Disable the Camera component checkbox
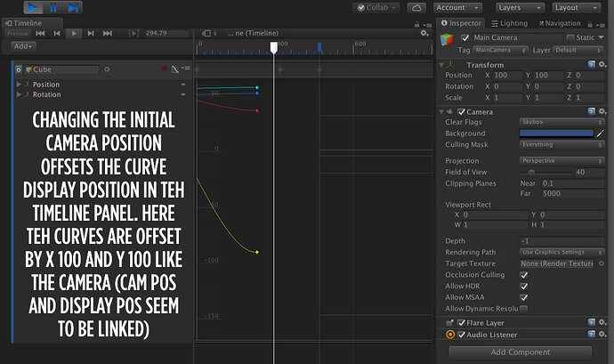This screenshot has width=614, height=364. [461, 111]
